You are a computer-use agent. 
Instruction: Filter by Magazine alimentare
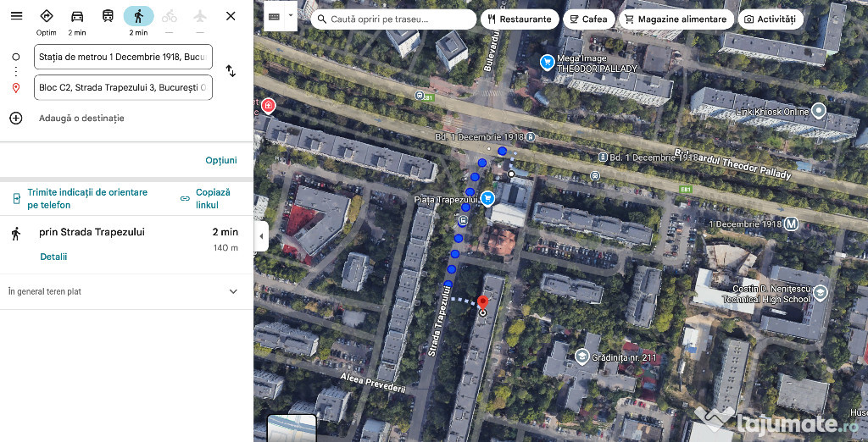675,19
